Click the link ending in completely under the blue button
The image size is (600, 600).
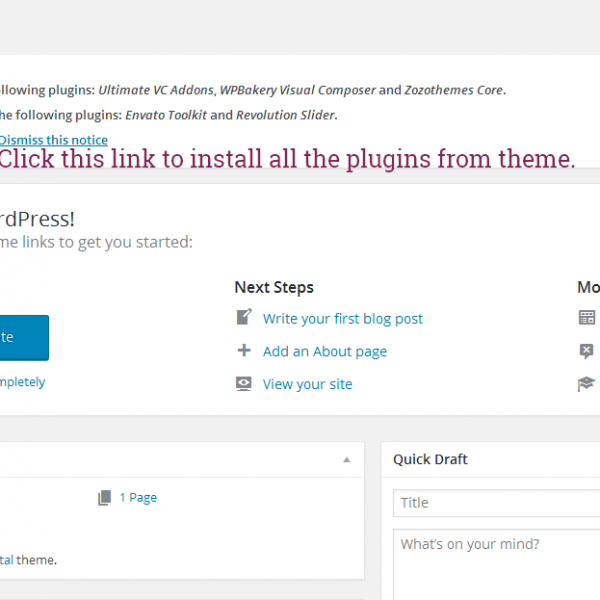point(22,381)
